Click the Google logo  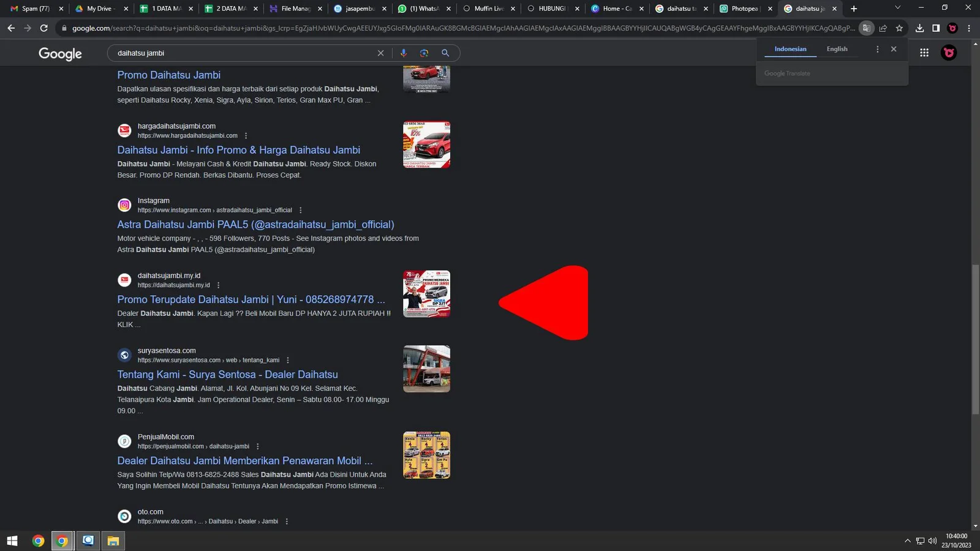point(60,54)
